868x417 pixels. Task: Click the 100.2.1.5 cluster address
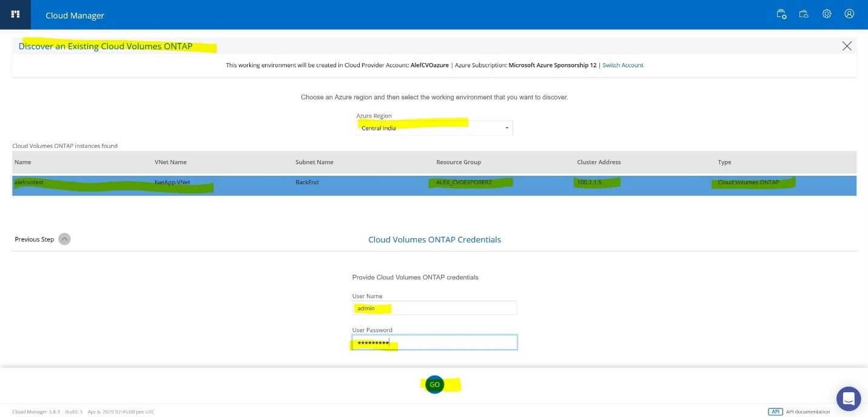tap(589, 182)
